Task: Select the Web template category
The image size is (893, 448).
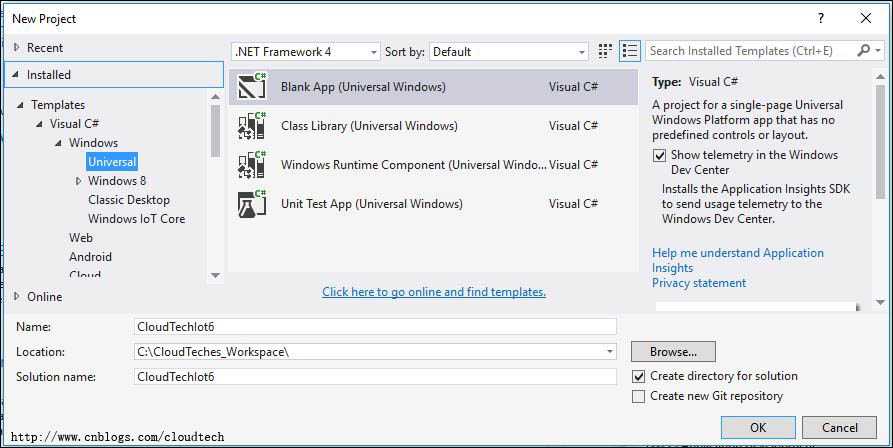Action: coord(81,238)
